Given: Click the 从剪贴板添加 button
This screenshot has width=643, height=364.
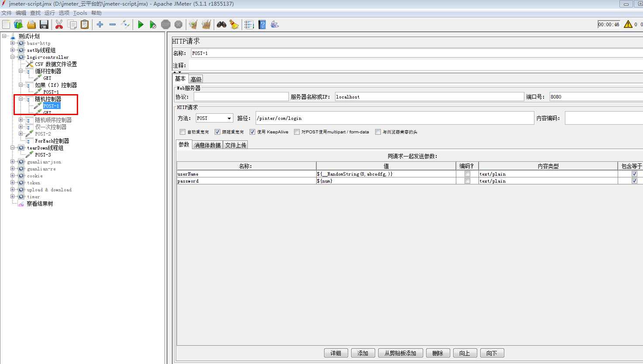Looking at the screenshot, I should pyautogui.click(x=400, y=353).
